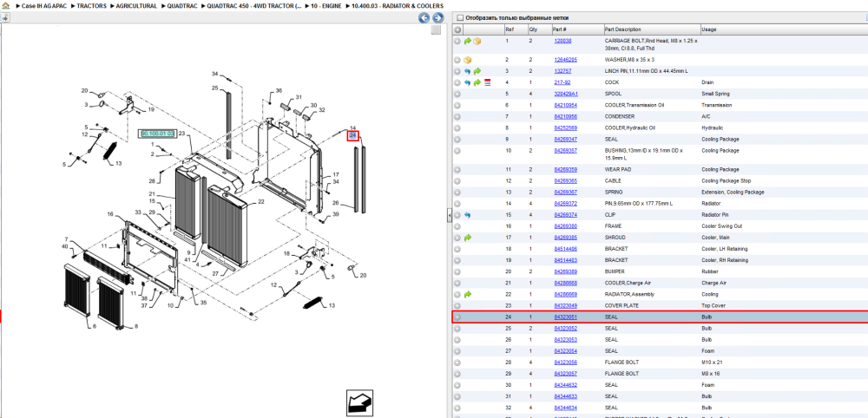Select the 'CABLE' description text
Image resolution: width=868 pixels, height=418 pixels.
[613, 180]
